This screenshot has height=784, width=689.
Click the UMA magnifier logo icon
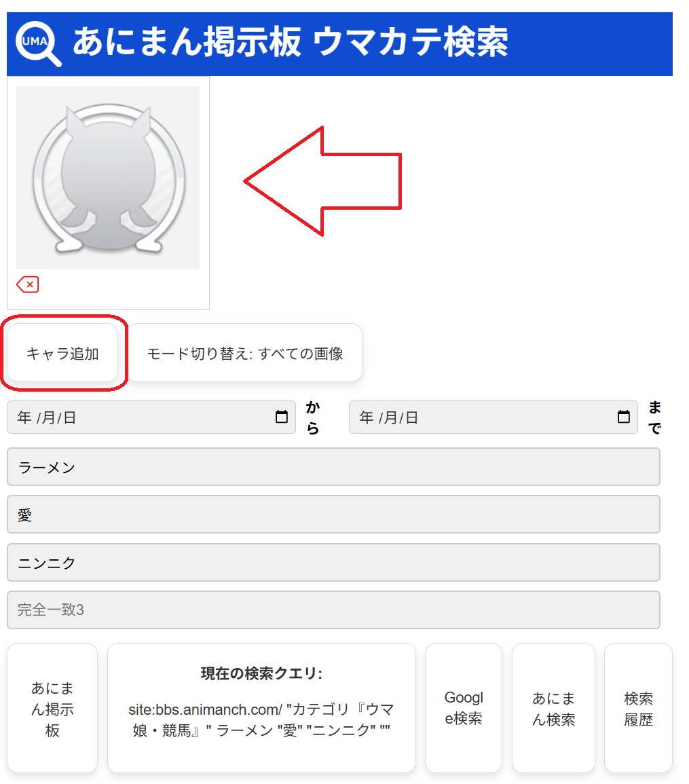[x=38, y=43]
